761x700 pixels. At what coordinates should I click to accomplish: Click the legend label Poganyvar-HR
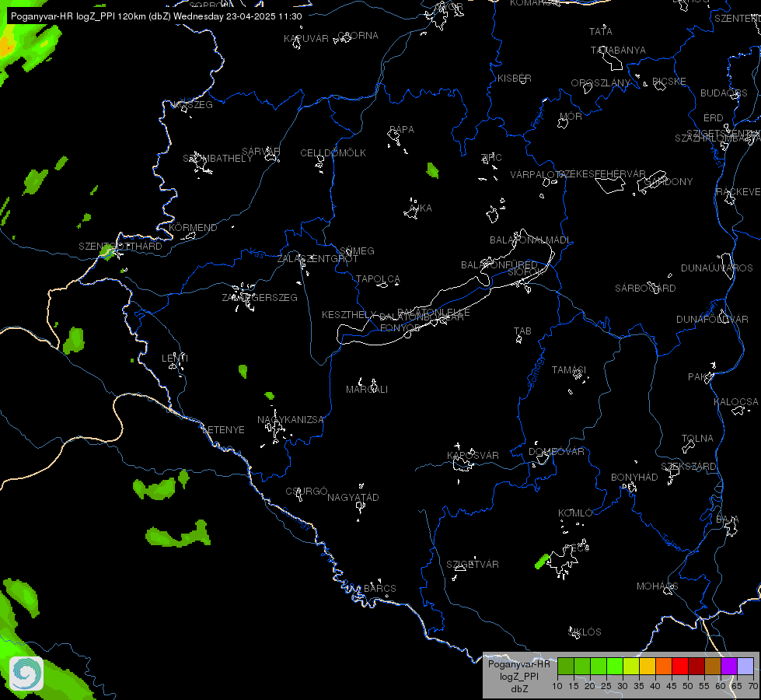(x=518, y=664)
